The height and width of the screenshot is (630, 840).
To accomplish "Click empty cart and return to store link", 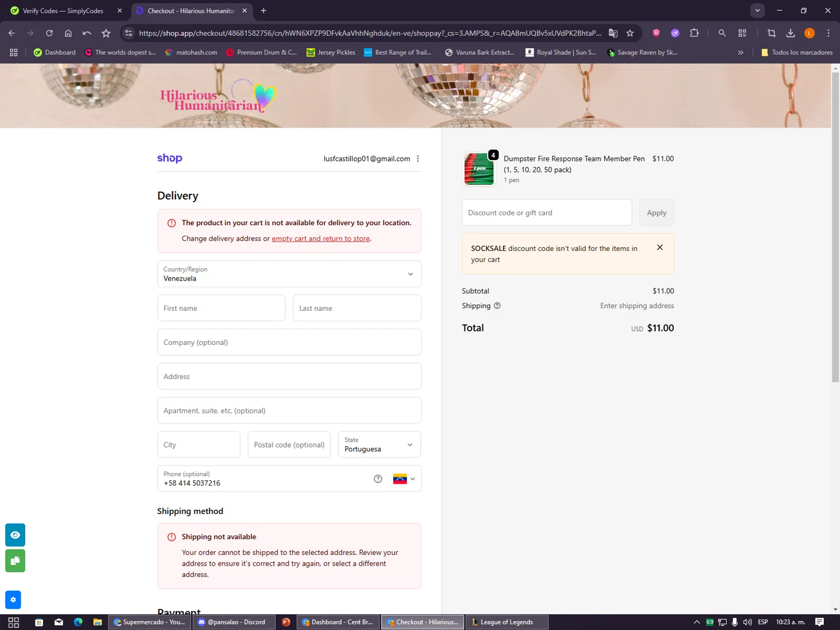I will (321, 239).
